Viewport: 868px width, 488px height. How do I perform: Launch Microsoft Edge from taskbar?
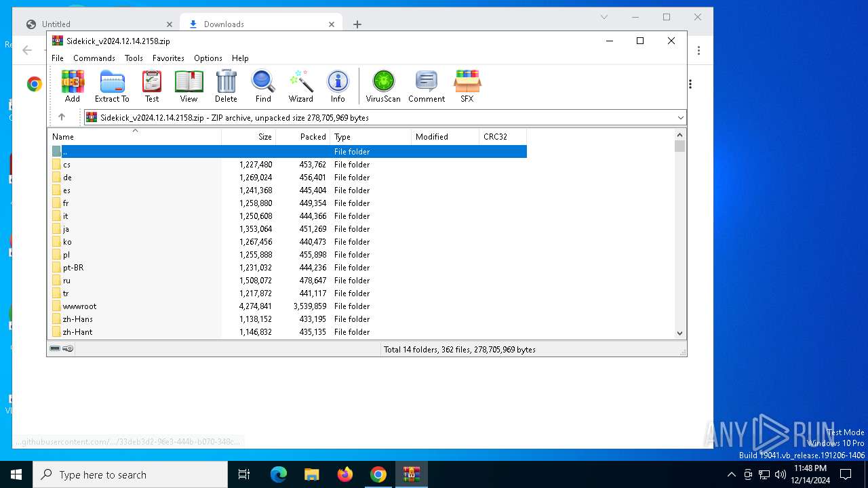click(x=279, y=474)
